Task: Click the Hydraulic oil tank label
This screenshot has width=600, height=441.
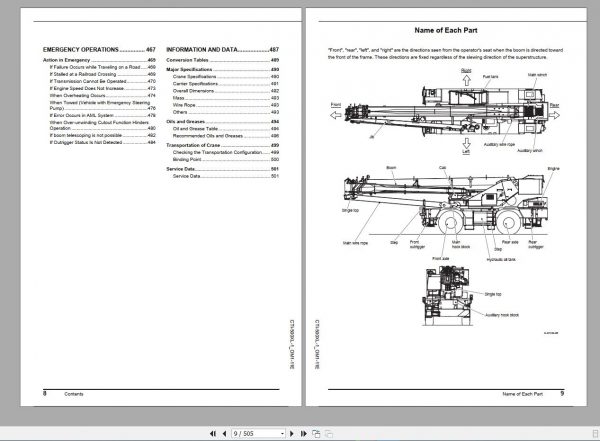Action: (501, 260)
